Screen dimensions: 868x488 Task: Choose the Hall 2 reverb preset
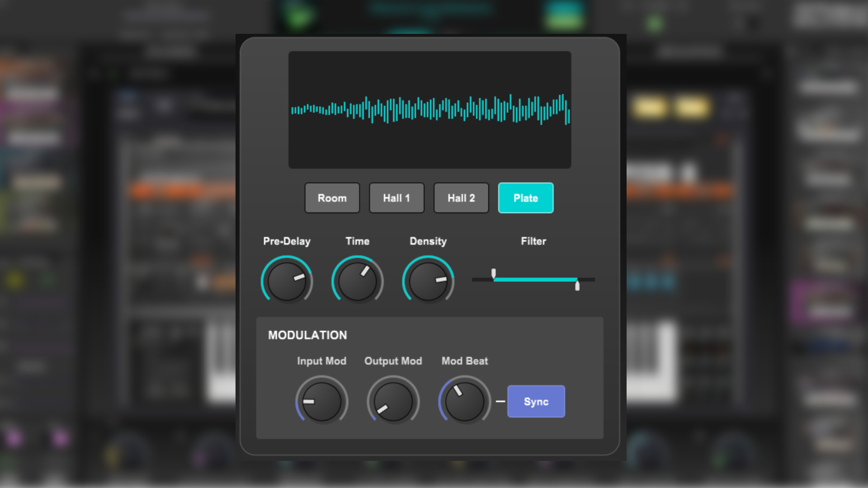[461, 198]
